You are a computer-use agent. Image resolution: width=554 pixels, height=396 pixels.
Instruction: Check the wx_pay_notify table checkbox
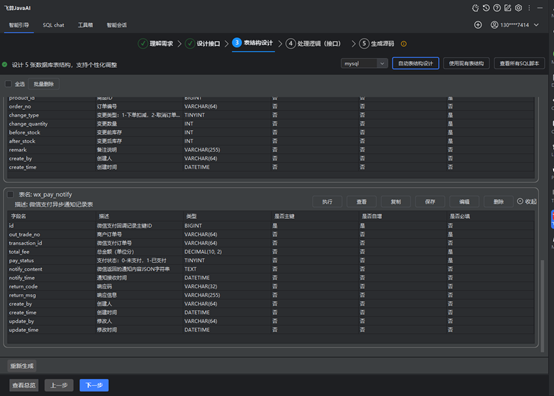(11, 194)
